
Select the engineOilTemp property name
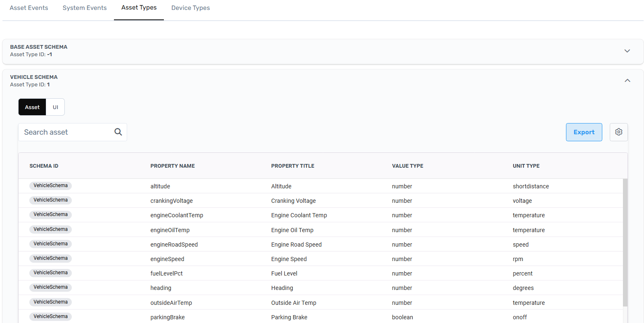click(x=170, y=230)
